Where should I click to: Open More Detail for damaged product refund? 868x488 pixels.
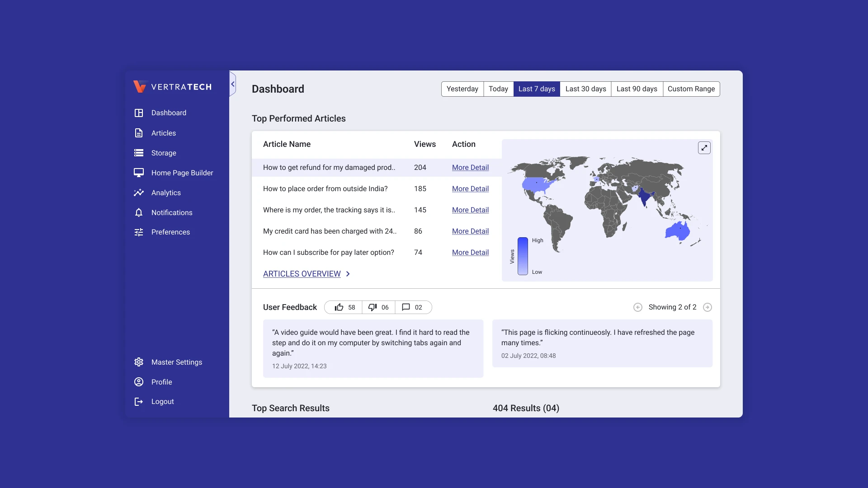click(470, 168)
